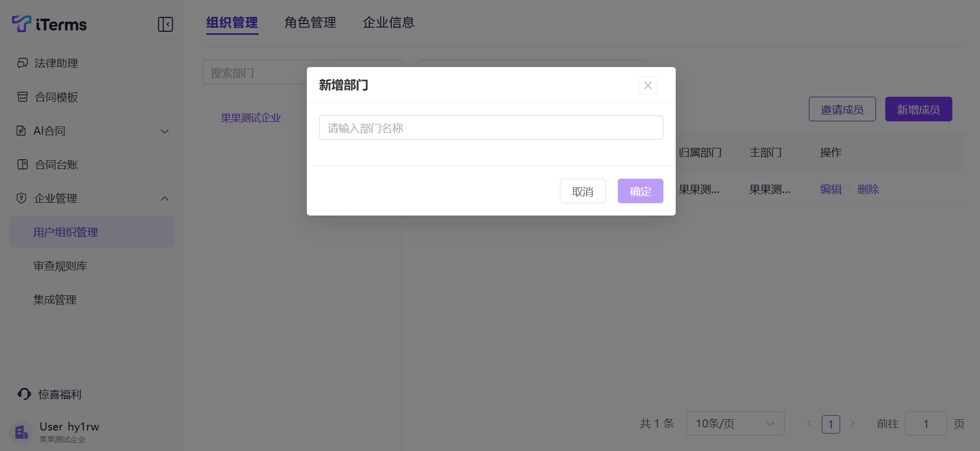
Task: Collapse the sidebar with the panel toggle icon
Action: click(x=165, y=24)
